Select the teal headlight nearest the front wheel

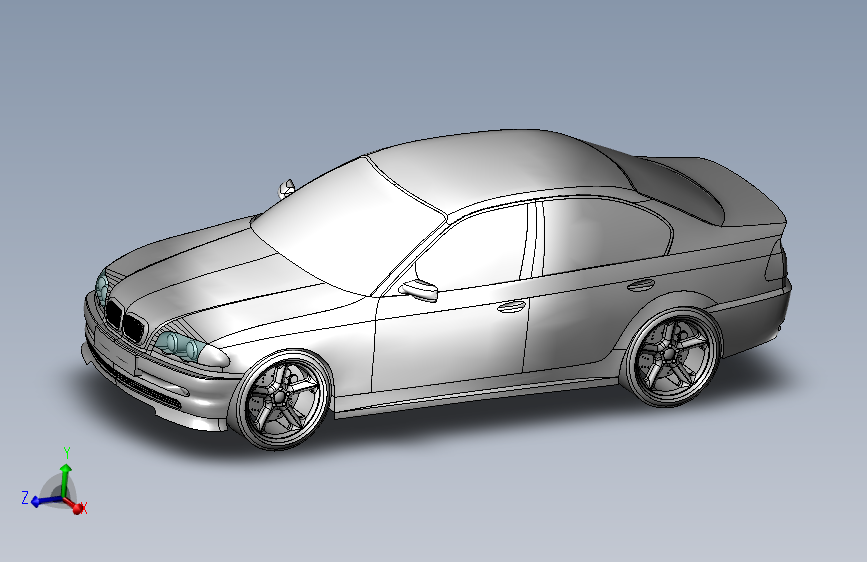tap(180, 346)
